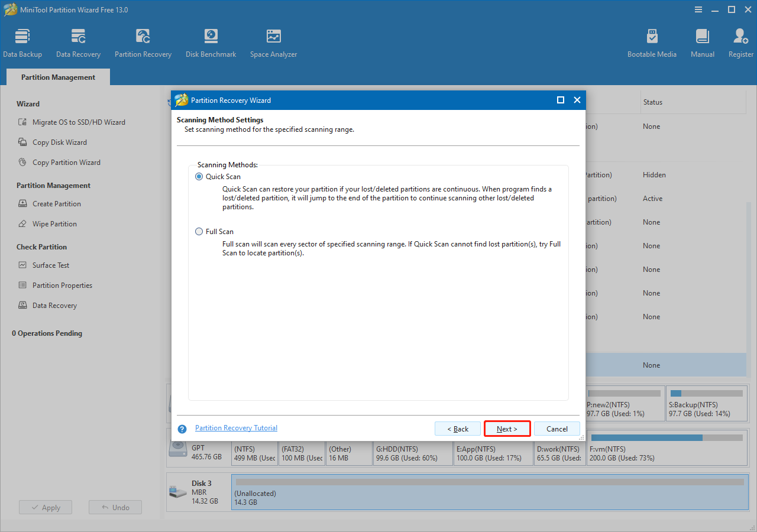The height and width of the screenshot is (532, 757).
Task: Open the Bootable Media builder
Action: 652,41
